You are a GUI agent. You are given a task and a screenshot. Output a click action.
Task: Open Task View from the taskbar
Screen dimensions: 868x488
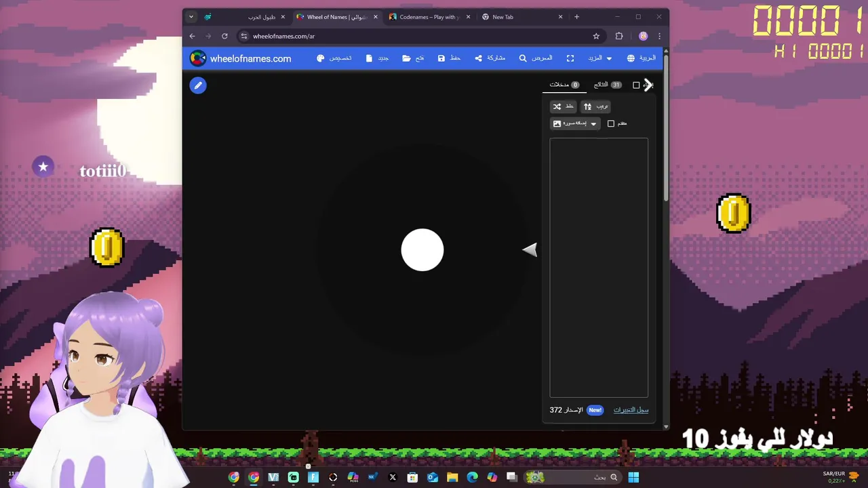tap(512, 477)
